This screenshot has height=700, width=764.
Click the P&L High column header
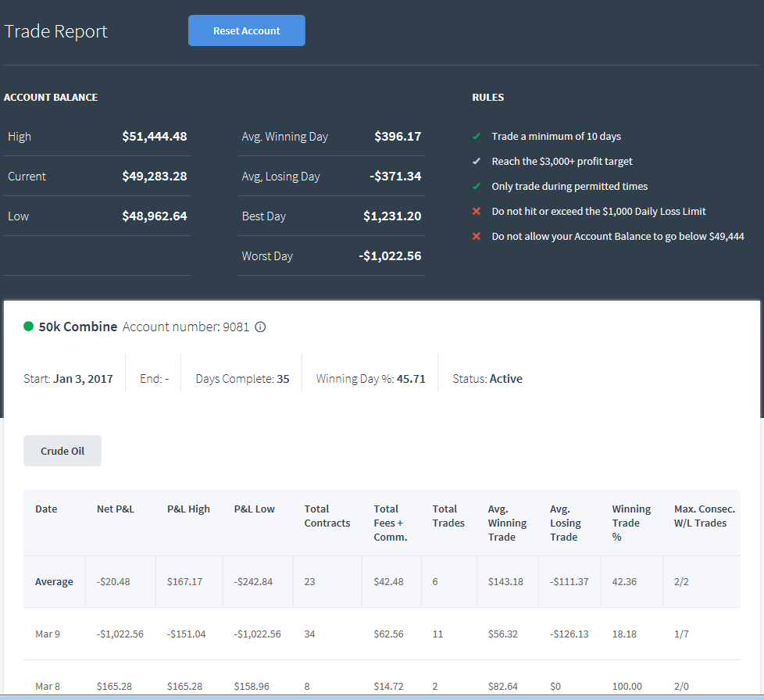[188, 509]
